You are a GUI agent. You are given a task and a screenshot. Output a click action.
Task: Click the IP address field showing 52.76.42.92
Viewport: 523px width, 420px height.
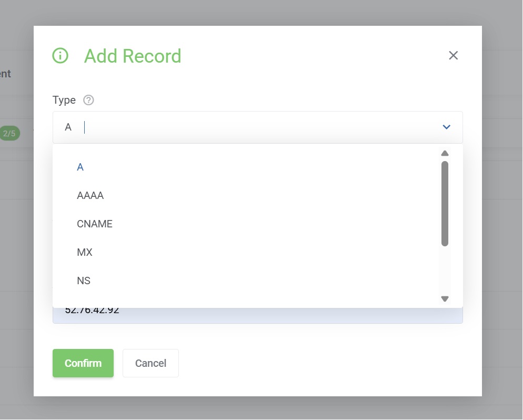(x=257, y=315)
